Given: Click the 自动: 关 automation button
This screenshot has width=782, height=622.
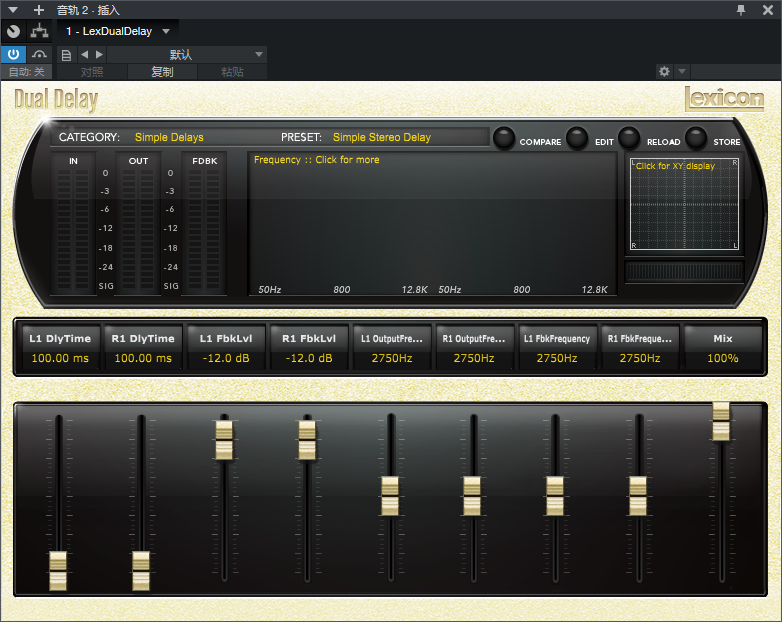Looking at the screenshot, I should tap(26, 72).
